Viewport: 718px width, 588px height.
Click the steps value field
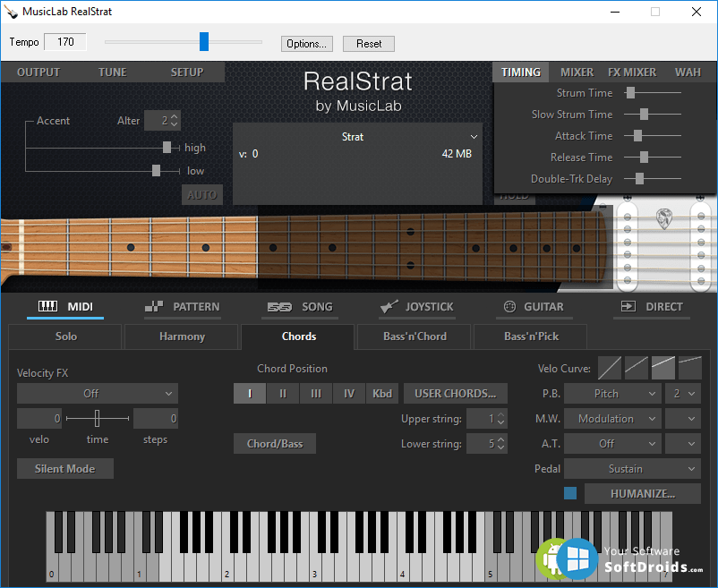[x=156, y=419]
